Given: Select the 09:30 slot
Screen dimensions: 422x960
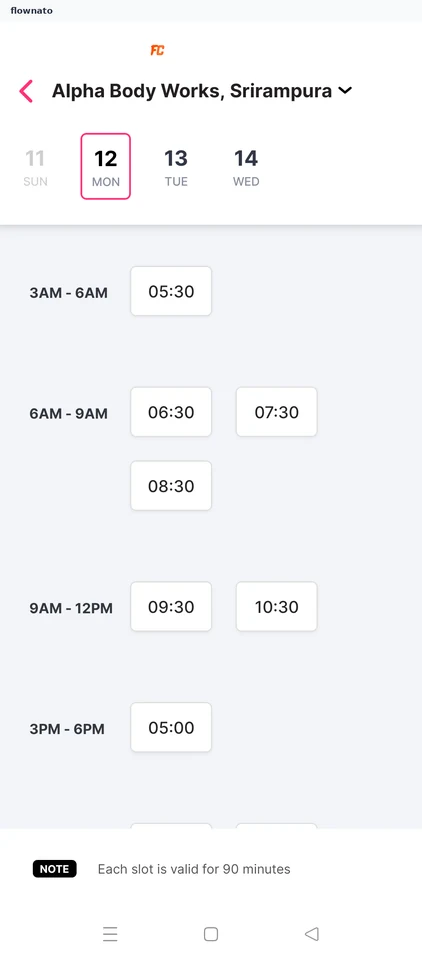Looking at the screenshot, I should (171, 607).
